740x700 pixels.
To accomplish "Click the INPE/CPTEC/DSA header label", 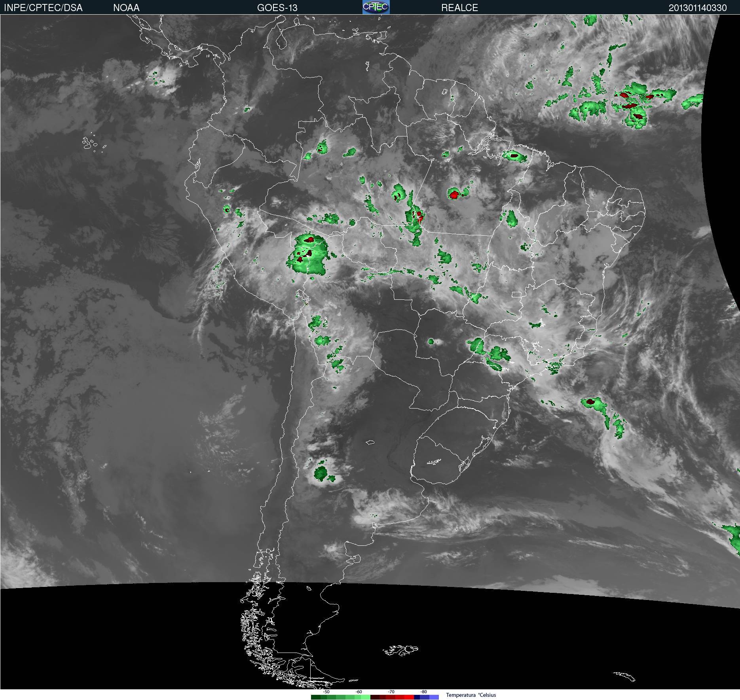I will tap(43, 8).
